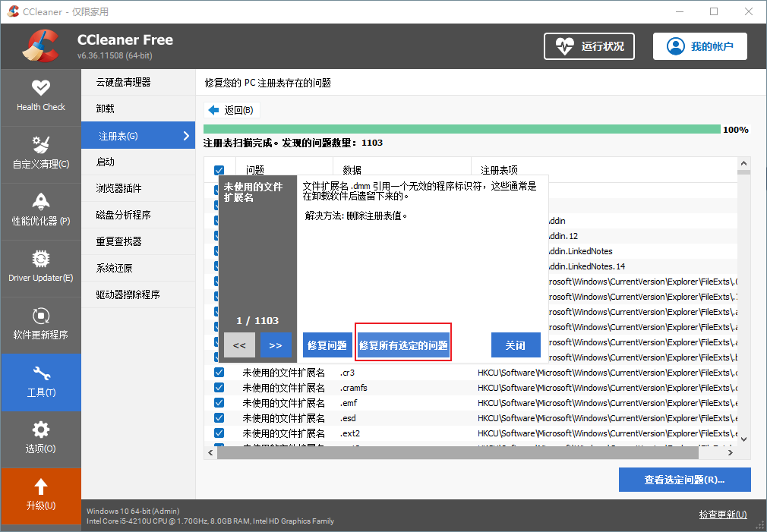Open Driver Updater section
Image resolution: width=767 pixels, height=532 pixels.
40,269
